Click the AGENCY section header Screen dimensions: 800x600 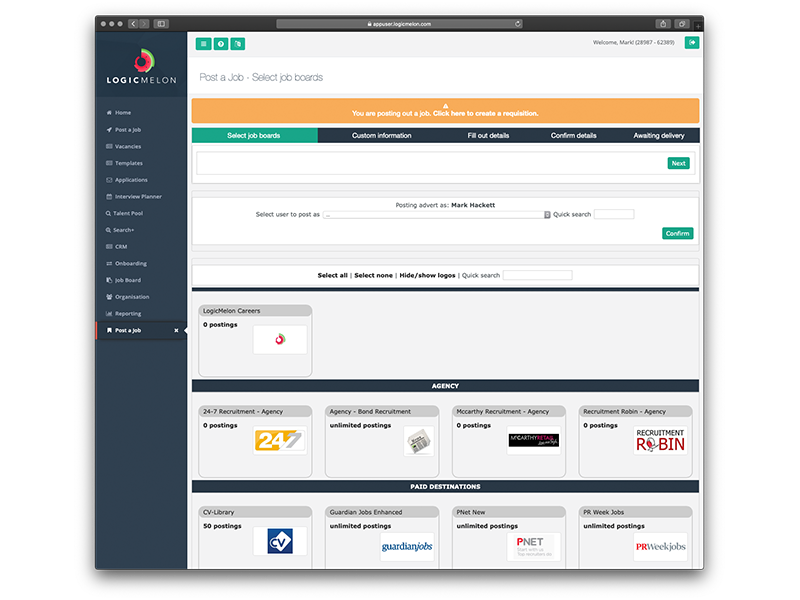tap(445, 386)
